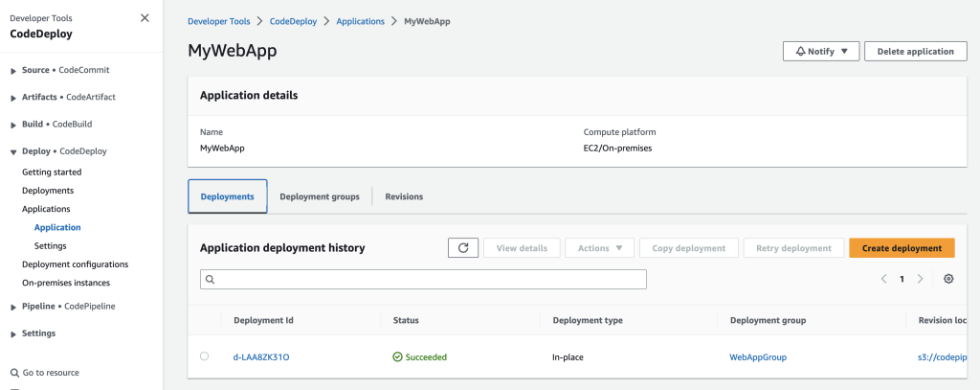Click Applications breadcrumb link
Image resolution: width=980 pixels, height=390 pixels.
coord(361,21)
